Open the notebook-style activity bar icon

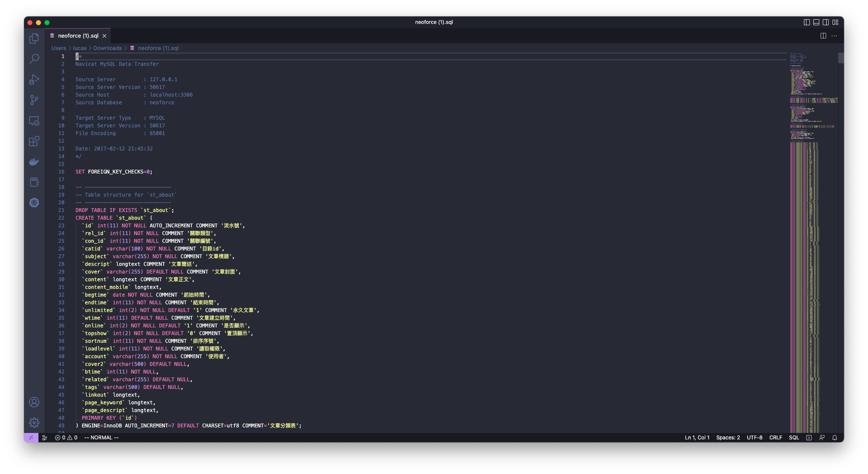coord(34,183)
